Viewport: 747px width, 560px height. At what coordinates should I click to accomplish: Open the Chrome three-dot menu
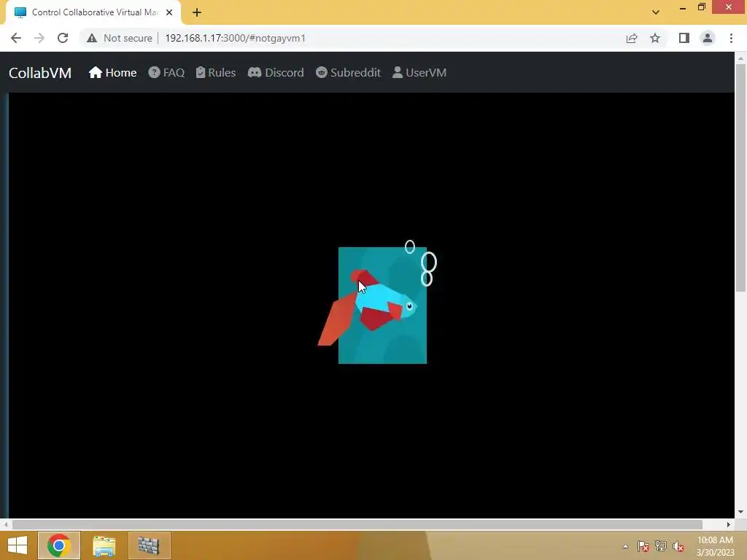(731, 38)
